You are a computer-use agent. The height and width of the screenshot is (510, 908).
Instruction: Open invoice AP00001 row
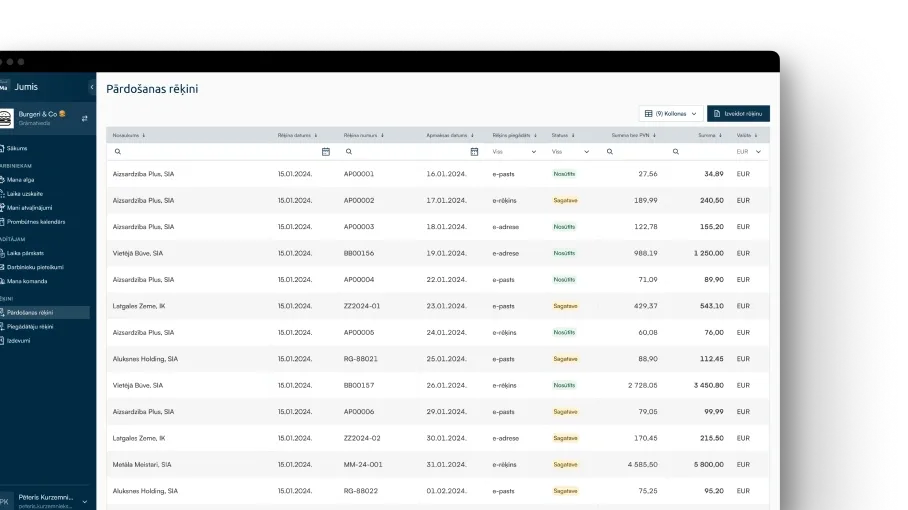click(x=358, y=174)
